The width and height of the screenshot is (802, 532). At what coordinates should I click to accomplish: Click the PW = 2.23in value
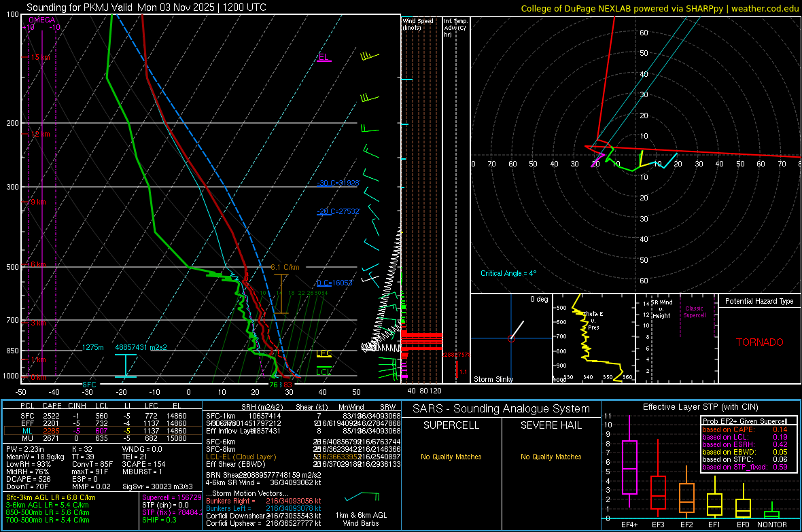(x=25, y=449)
